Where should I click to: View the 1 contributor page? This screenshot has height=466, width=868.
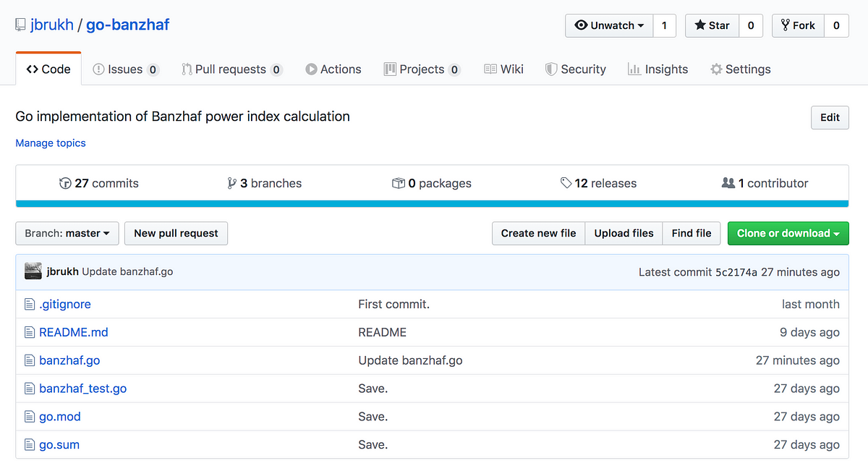click(765, 183)
